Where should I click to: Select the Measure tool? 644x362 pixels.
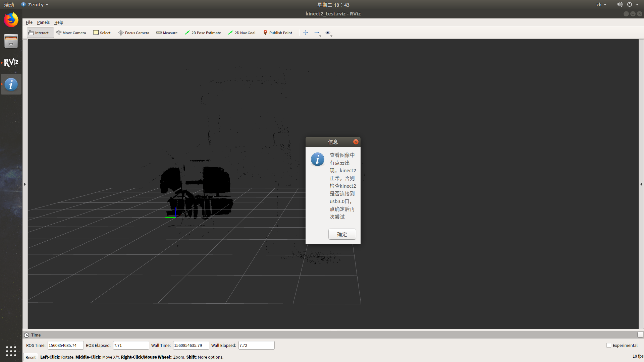(x=167, y=33)
